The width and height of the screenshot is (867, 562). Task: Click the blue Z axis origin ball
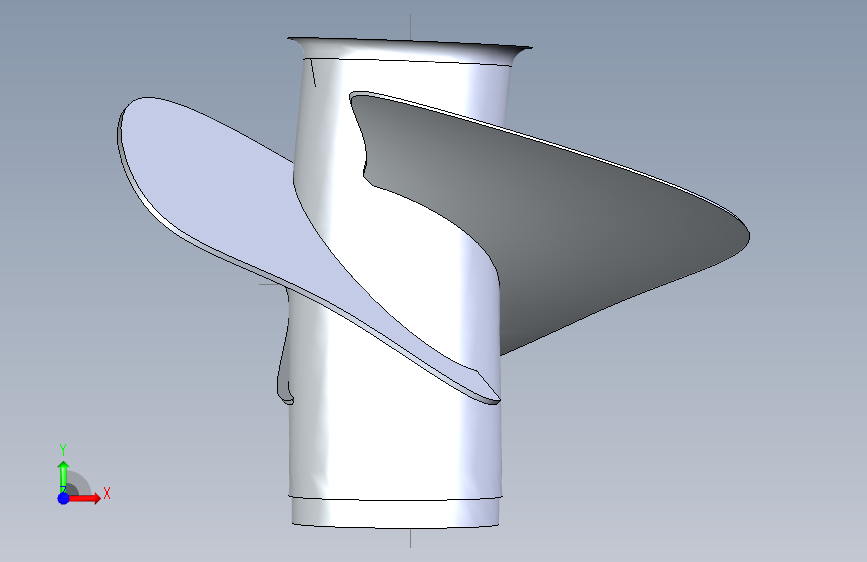(x=63, y=498)
